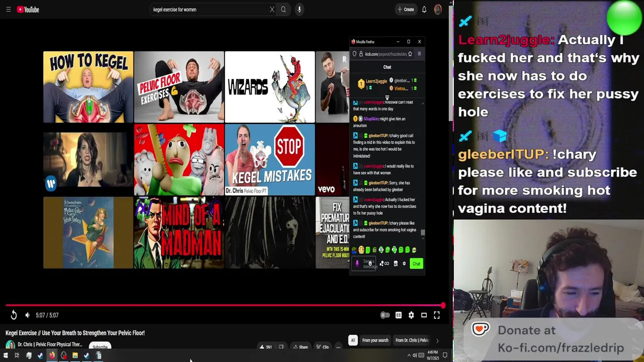This screenshot has height=362, width=644.
Task: Open File Explorer from the taskbar
Action: click(x=75, y=356)
